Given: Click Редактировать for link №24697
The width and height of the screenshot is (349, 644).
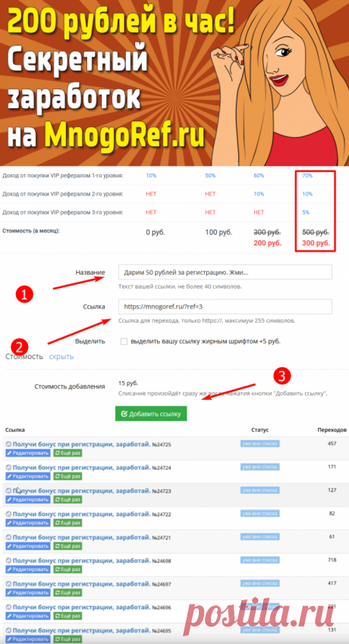Looking at the screenshot, I should point(28,592).
